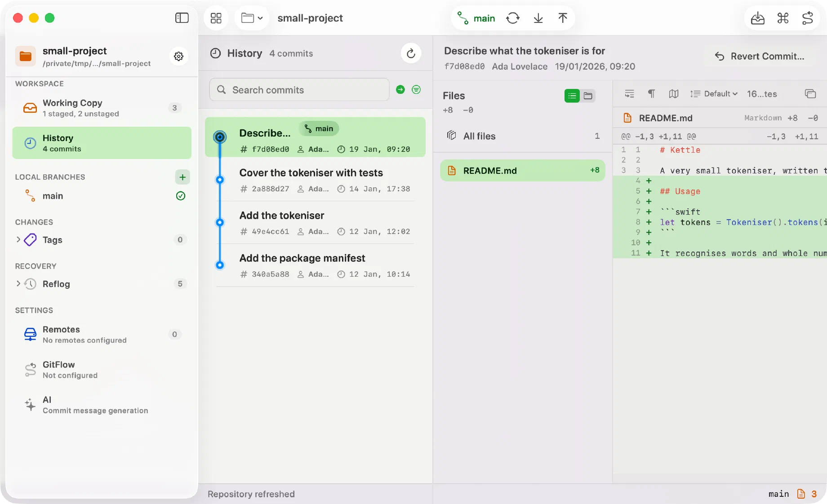Screen dimensions: 827x504
Task: Click the main branch checked-out indicator
Action: pos(181,196)
